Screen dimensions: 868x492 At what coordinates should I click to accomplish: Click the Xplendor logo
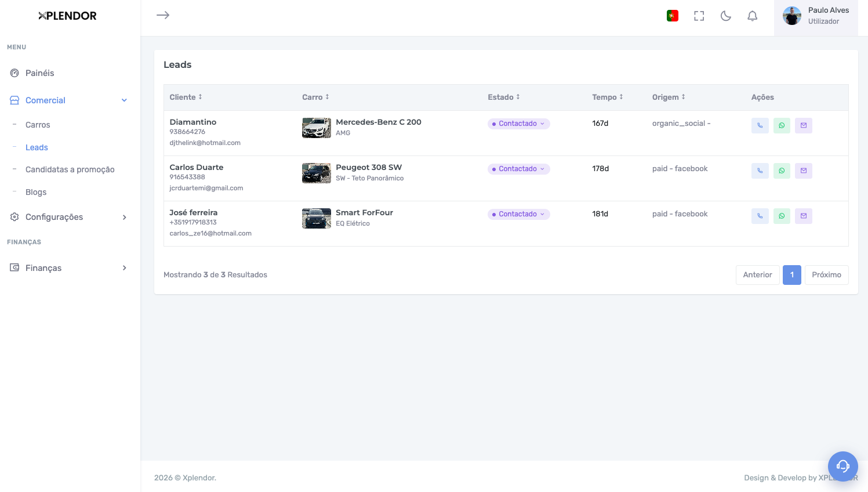coord(67,16)
